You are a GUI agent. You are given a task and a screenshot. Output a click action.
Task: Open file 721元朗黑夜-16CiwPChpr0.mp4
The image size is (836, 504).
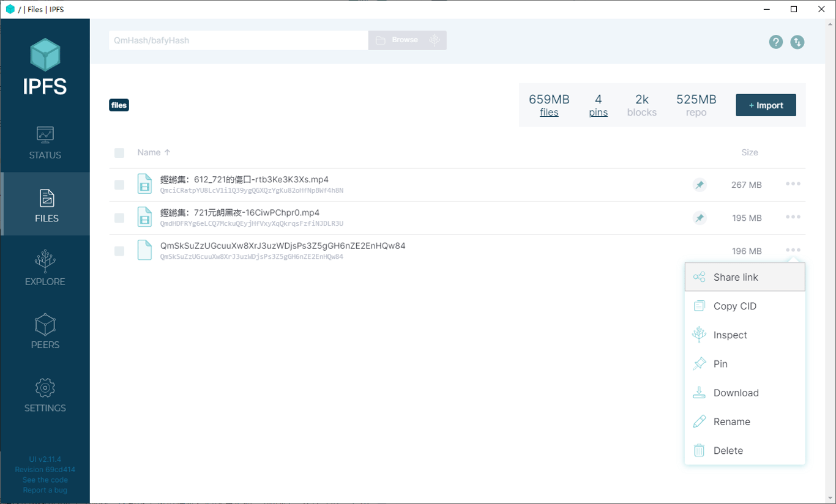[240, 212]
